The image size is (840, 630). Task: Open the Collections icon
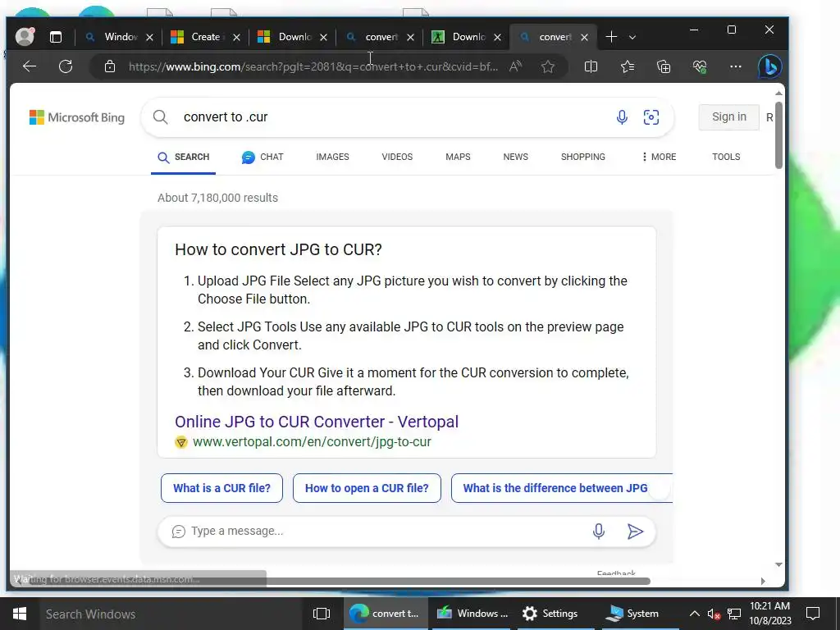663,66
